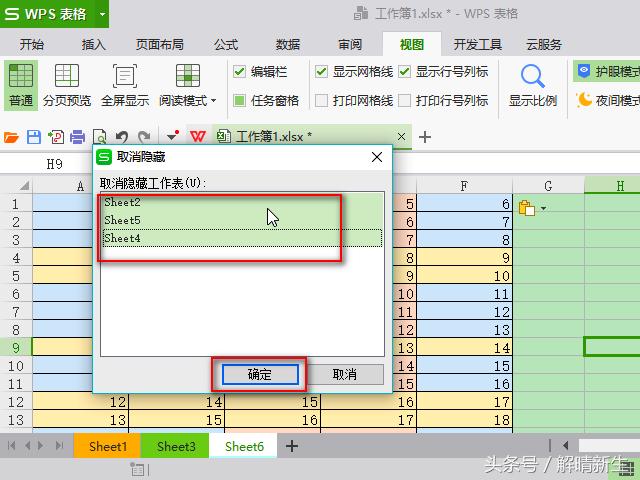Click the status bar view icon at bottom
640x480 pixels.
pyautogui.click(x=137, y=469)
